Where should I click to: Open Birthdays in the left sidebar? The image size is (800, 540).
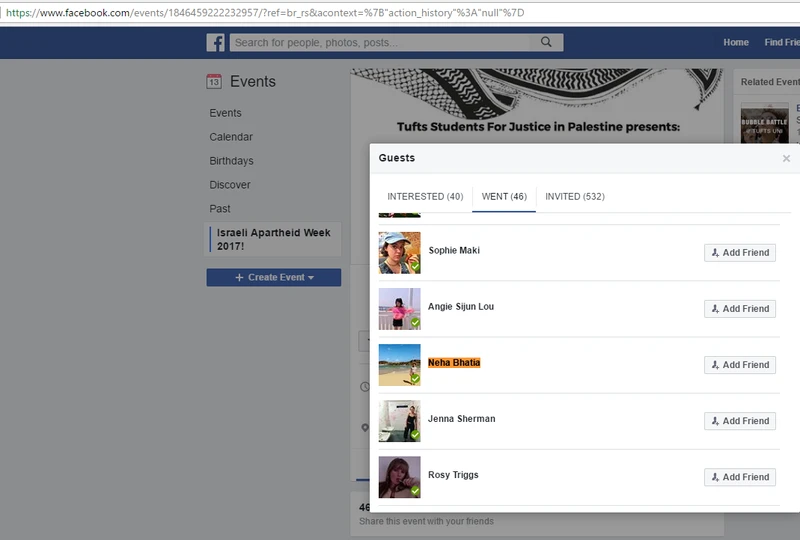(x=231, y=161)
